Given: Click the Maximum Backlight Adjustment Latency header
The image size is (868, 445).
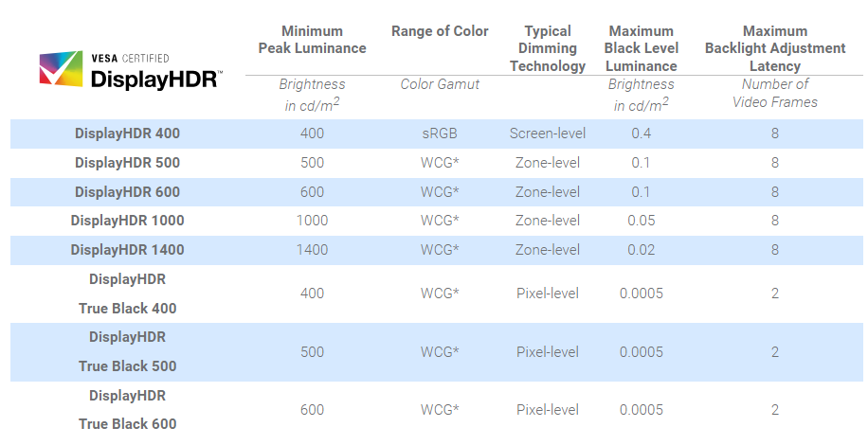Looking at the screenshot, I should click(x=775, y=48).
